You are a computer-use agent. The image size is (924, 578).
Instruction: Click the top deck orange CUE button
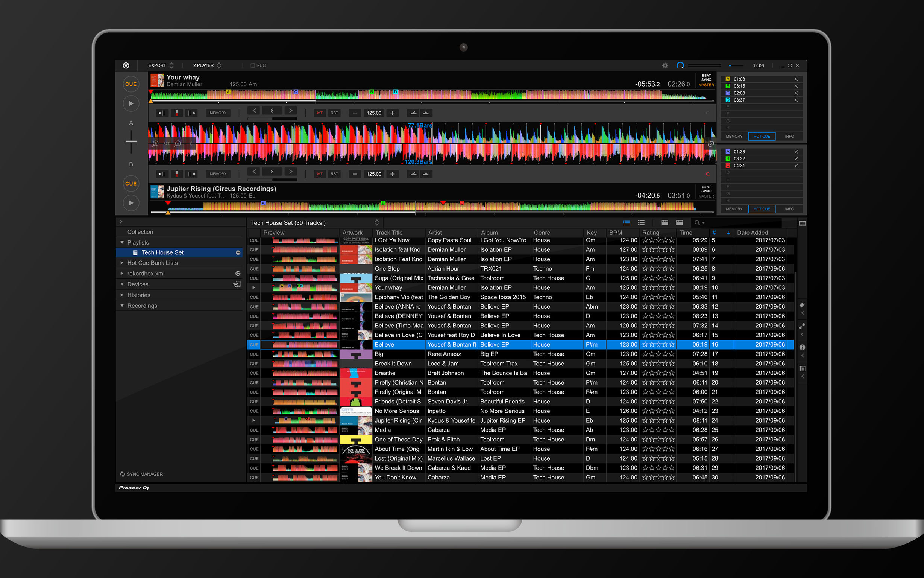point(130,84)
